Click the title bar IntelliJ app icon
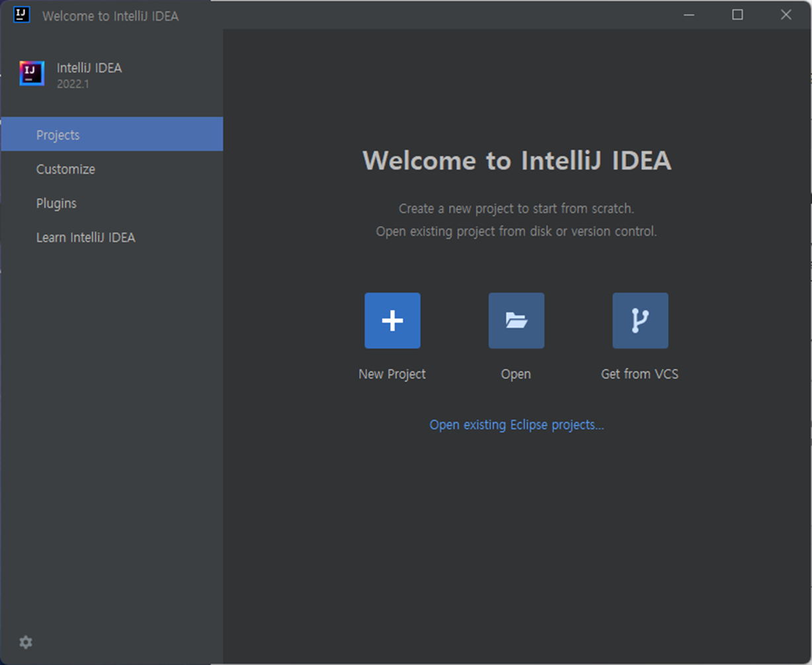This screenshot has height=665, width=812. coord(22,15)
